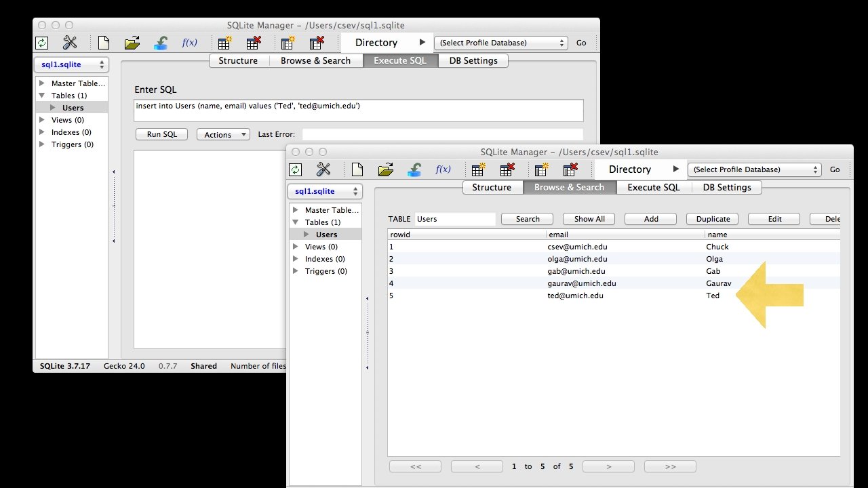The height and width of the screenshot is (488, 868).
Task: Click the create index icon in the back window
Action: 288,43
